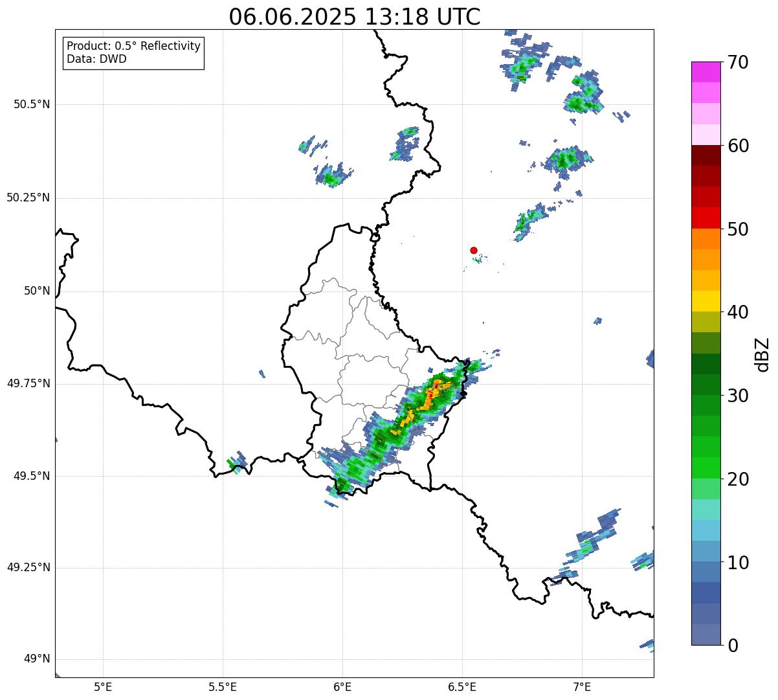This screenshot has height=700, width=778.
Task: Click the dBZ colorbar axis label
Action: (x=762, y=354)
